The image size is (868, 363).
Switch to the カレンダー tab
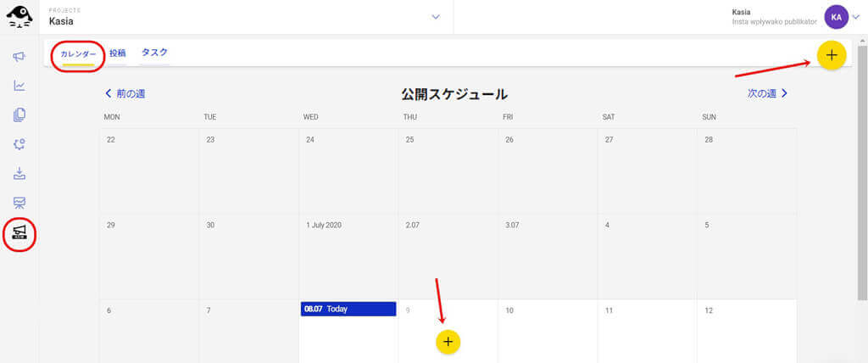click(x=77, y=53)
